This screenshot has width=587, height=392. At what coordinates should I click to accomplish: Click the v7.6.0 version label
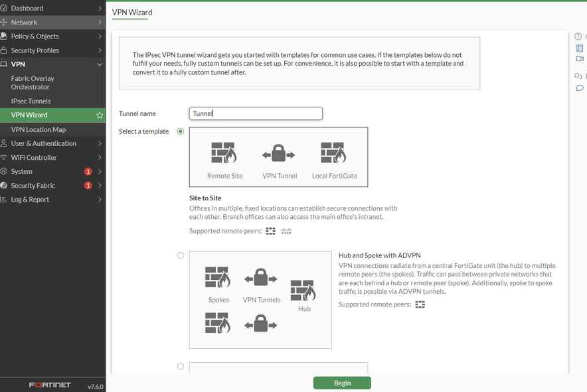[x=96, y=387]
